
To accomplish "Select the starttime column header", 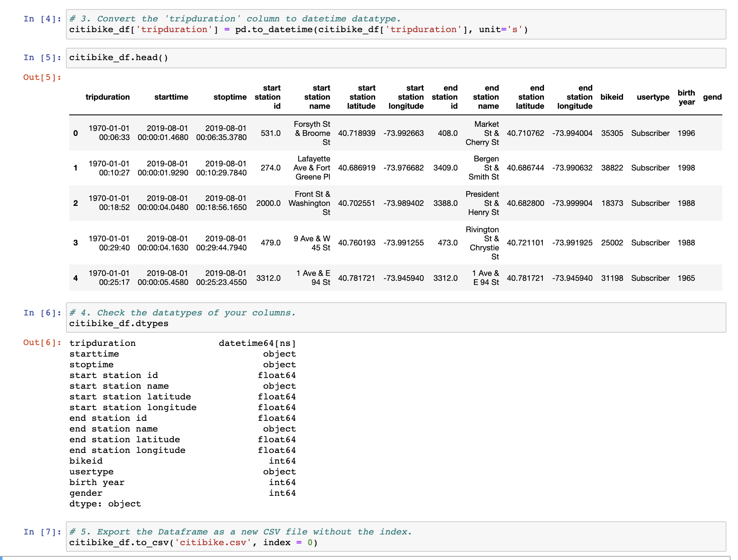I will tap(171, 97).
